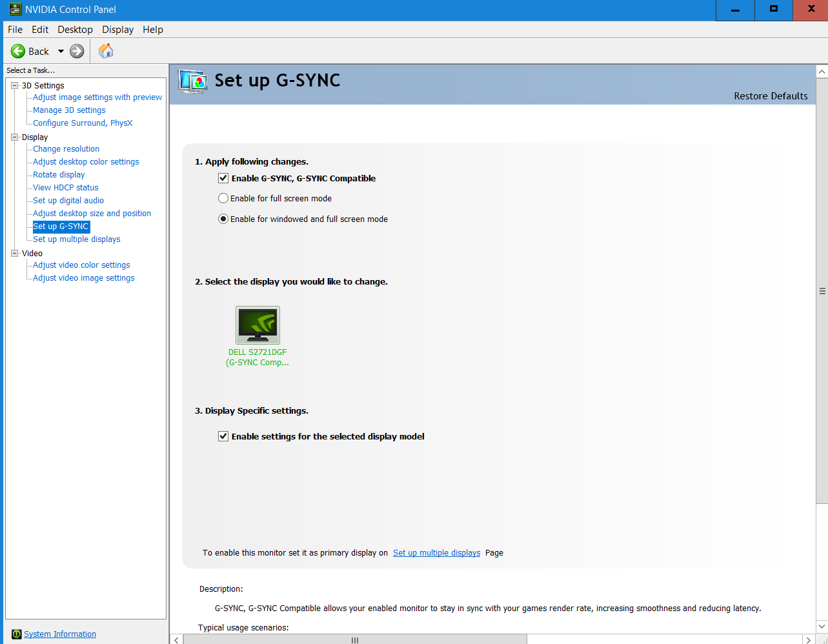Uncheck Enable G-SYNC, G-SYNC Compatible
Viewport: 828px width, 644px height.
click(223, 178)
